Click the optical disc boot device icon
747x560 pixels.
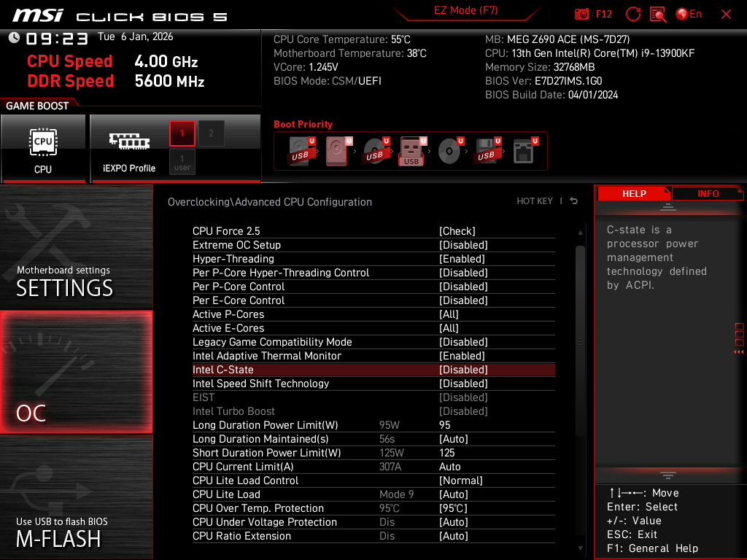tap(449, 152)
